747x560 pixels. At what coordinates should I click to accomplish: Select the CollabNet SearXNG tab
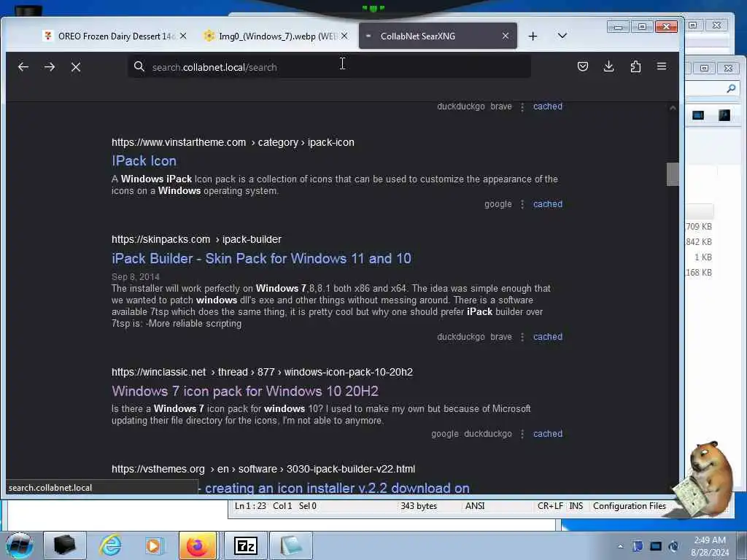(x=438, y=36)
